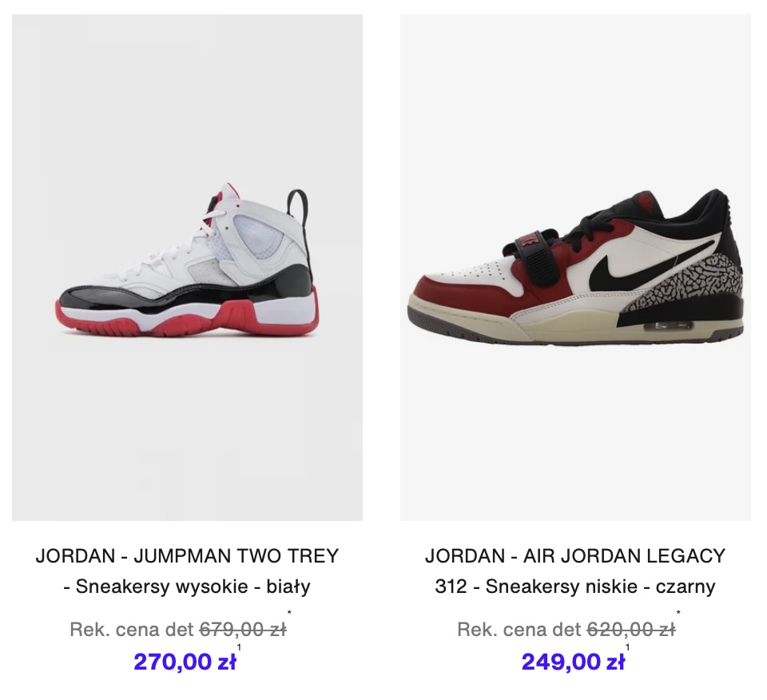Click the 270,00 zł sale price
767x700 pixels.
click(x=185, y=662)
